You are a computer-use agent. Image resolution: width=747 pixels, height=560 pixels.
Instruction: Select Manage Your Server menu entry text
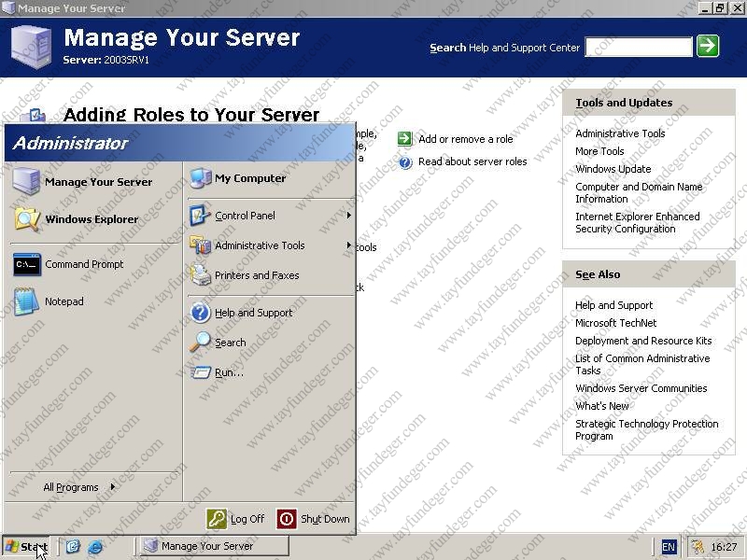pos(99,182)
